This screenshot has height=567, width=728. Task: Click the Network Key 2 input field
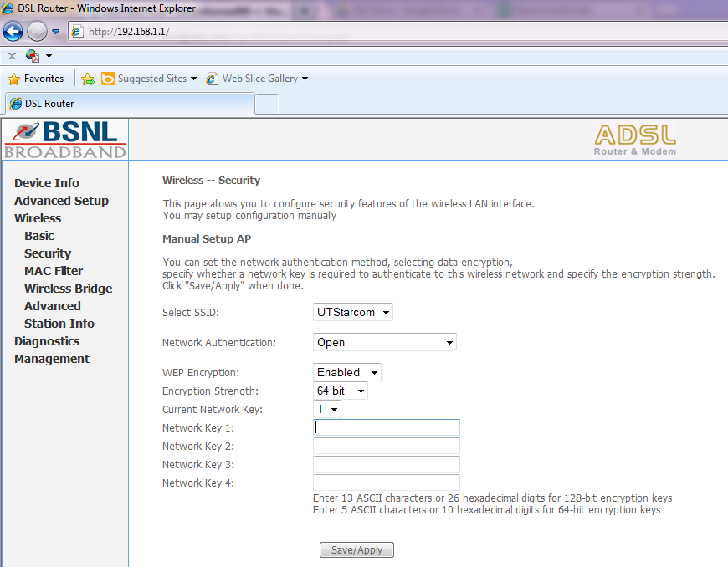click(x=386, y=446)
